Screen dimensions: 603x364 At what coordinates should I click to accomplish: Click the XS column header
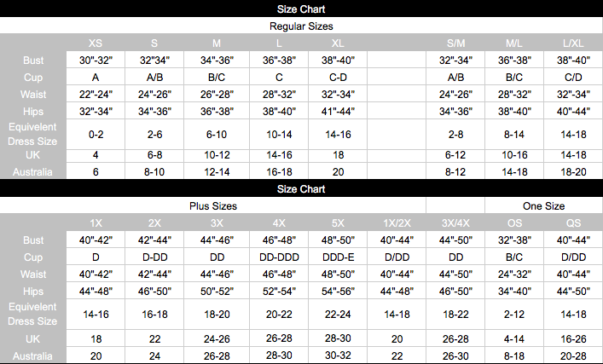96,43
